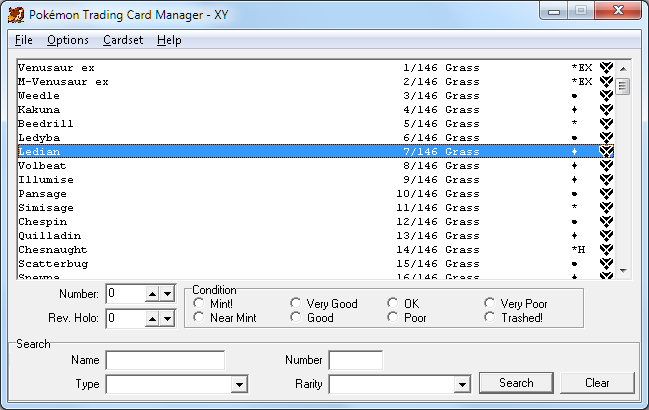Select the Chesnaught card row
The image size is (649, 410).
[316, 250]
